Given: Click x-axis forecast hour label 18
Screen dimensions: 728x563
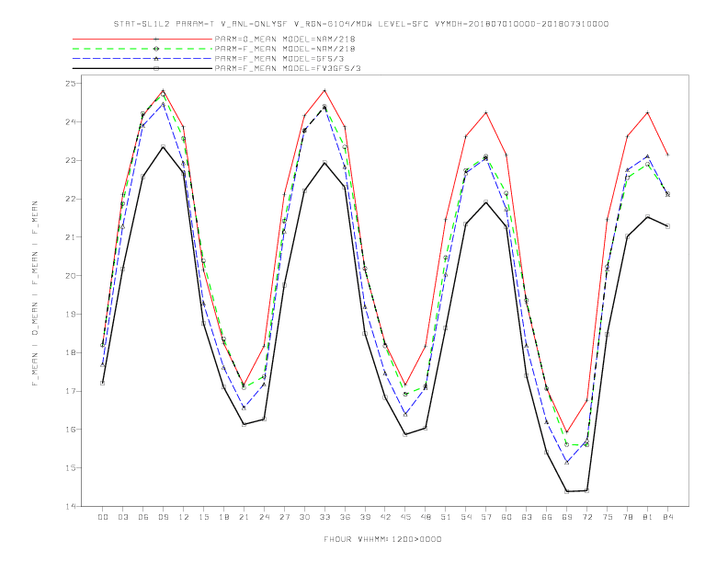Looking at the screenshot, I should point(223,517).
